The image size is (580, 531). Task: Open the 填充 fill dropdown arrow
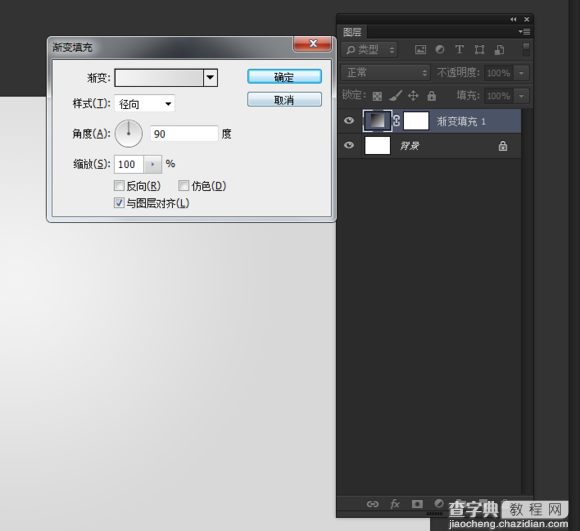click(x=522, y=96)
